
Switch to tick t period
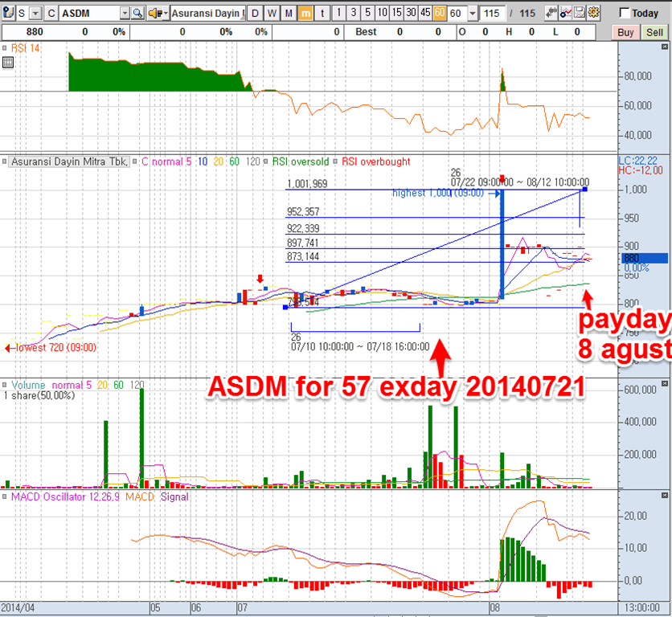point(322,14)
